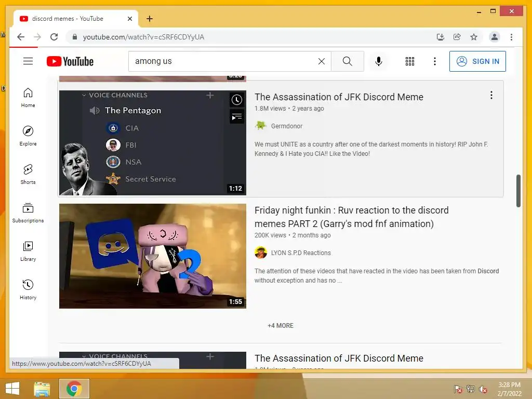This screenshot has width=532, height=399.
Task: Click the Ruv reaction video description text
Action: coord(377,275)
